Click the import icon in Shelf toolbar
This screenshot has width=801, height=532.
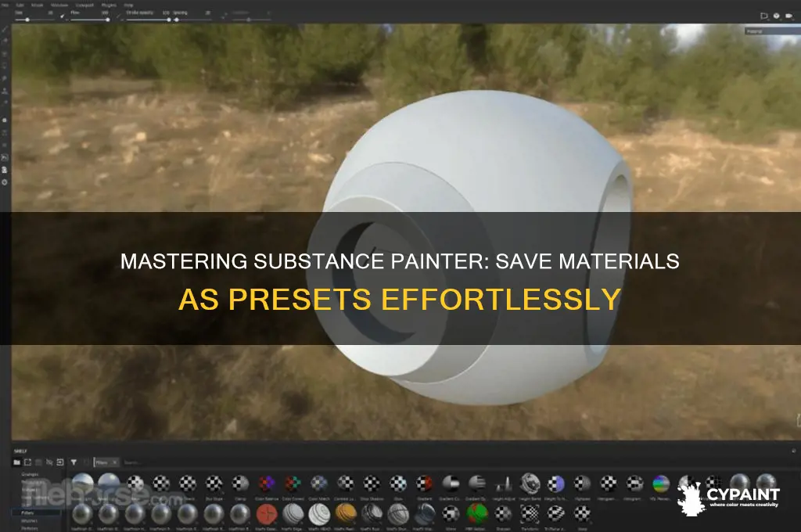[x=60, y=462]
